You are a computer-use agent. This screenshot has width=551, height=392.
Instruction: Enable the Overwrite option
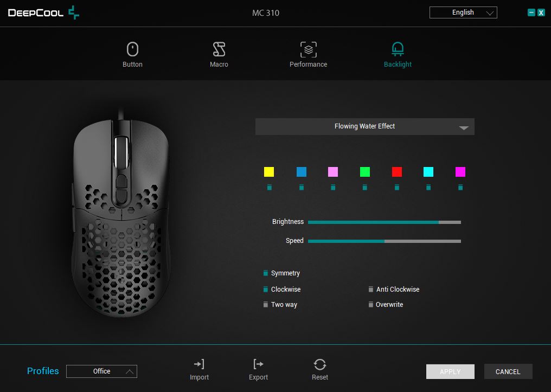coord(371,305)
